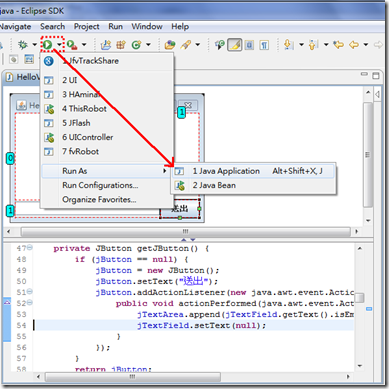Click the design view's horizontal scrollbar thumb
The height and width of the screenshot is (389, 389).
tap(186, 231)
